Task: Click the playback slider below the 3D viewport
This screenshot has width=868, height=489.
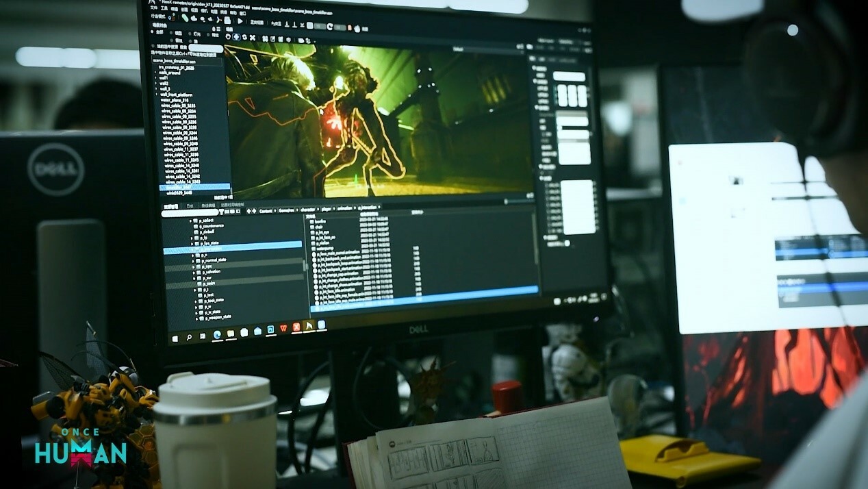Action: point(519,201)
